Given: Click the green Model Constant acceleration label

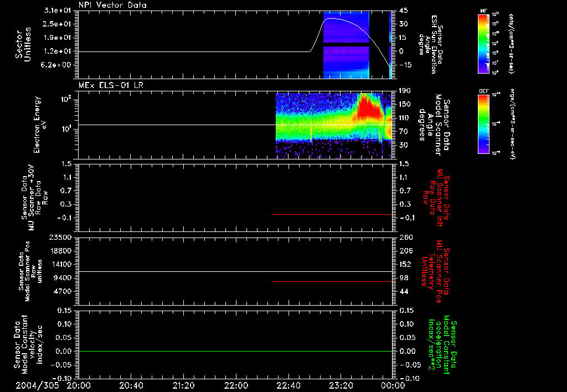Looking at the screenshot, I should coord(442,345).
